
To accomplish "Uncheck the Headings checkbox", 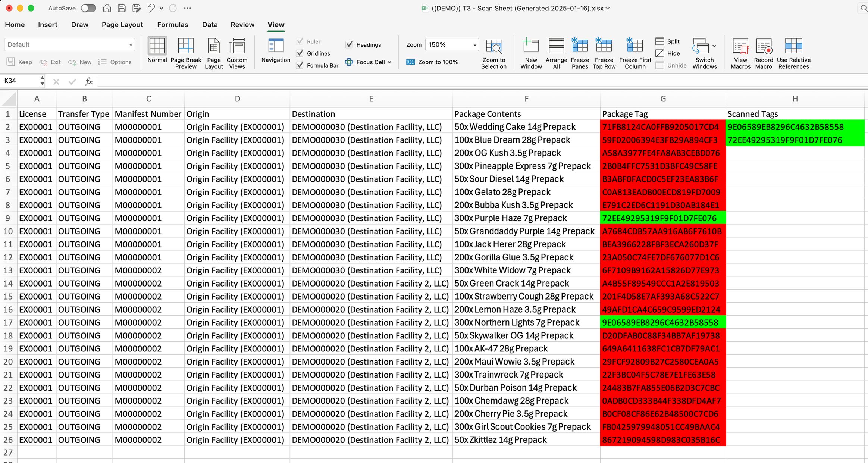I will point(349,44).
